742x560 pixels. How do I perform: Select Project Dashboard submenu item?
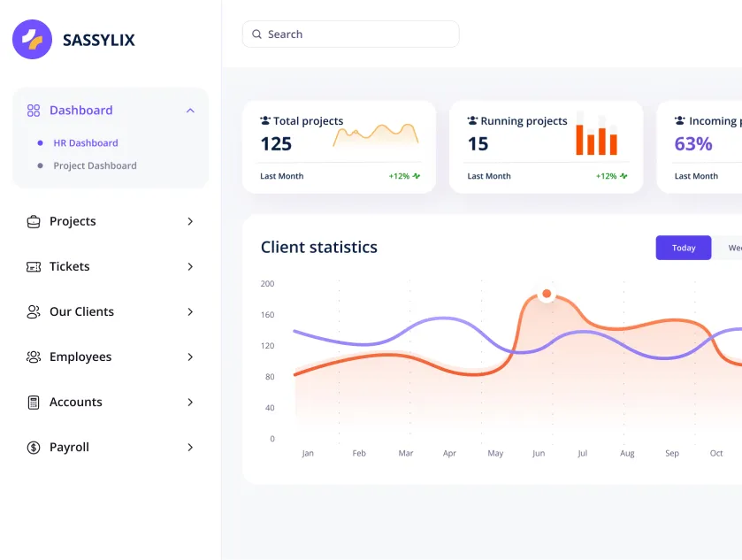96,165
